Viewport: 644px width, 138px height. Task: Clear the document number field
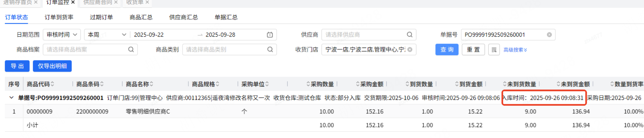tap(549, 35)
